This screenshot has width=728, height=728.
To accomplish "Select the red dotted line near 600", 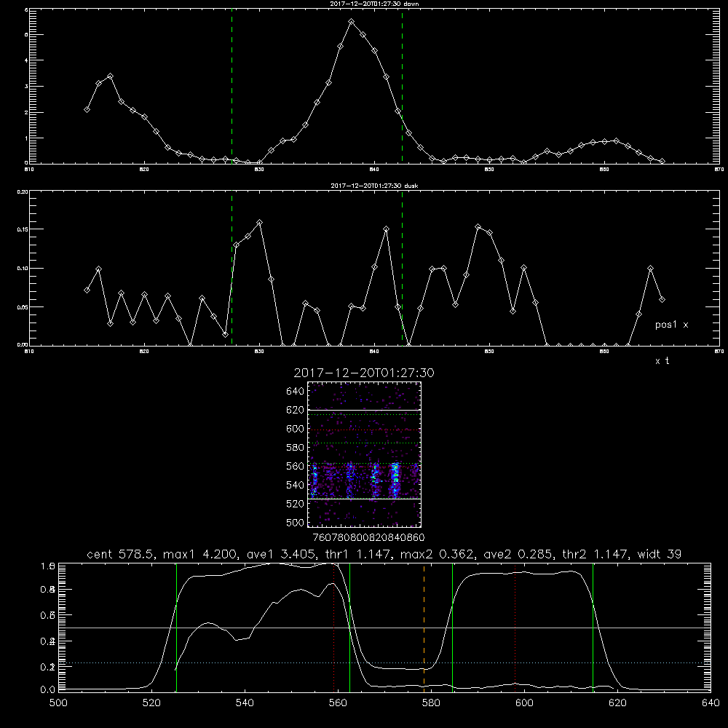I will (x=515, y=626).
